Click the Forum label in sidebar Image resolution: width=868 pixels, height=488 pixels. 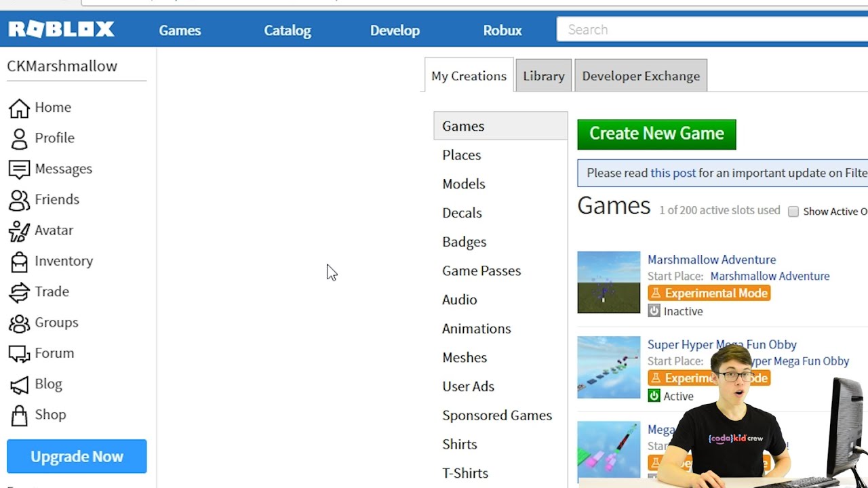(x=54, y=353)
